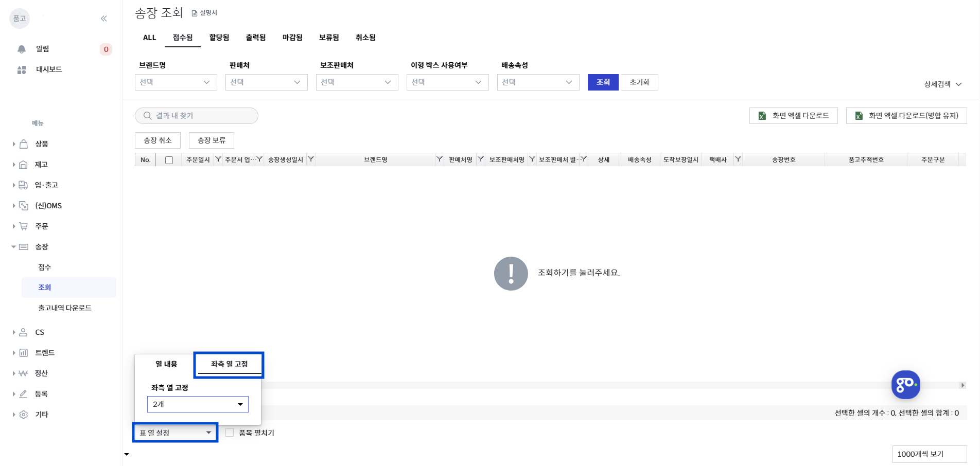Click the 트렌드 chart icon in menu
This screenshot has width=980, height=466.
click(x=23, y=353)
